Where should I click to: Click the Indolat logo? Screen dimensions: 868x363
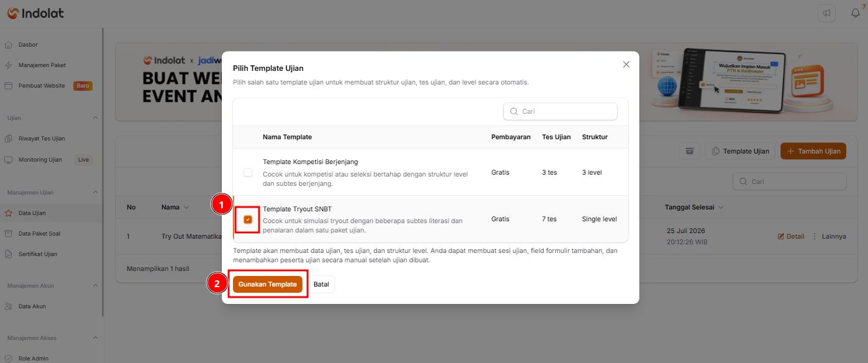click(x=35, y=13)
